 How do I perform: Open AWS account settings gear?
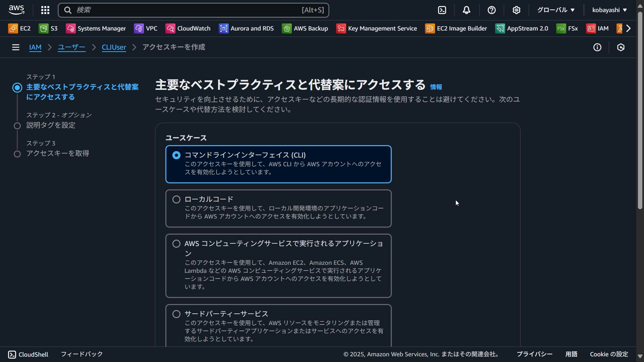click(516, 10)
